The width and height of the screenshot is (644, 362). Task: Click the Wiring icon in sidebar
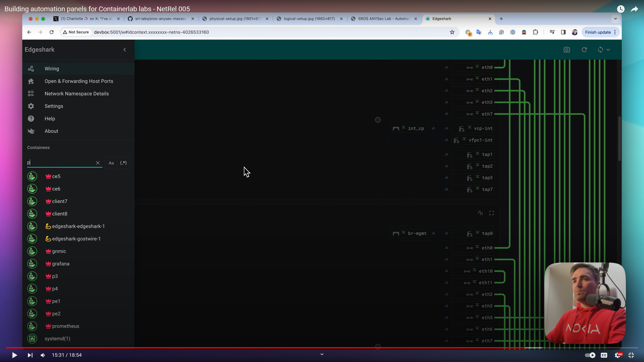(31, 69)
